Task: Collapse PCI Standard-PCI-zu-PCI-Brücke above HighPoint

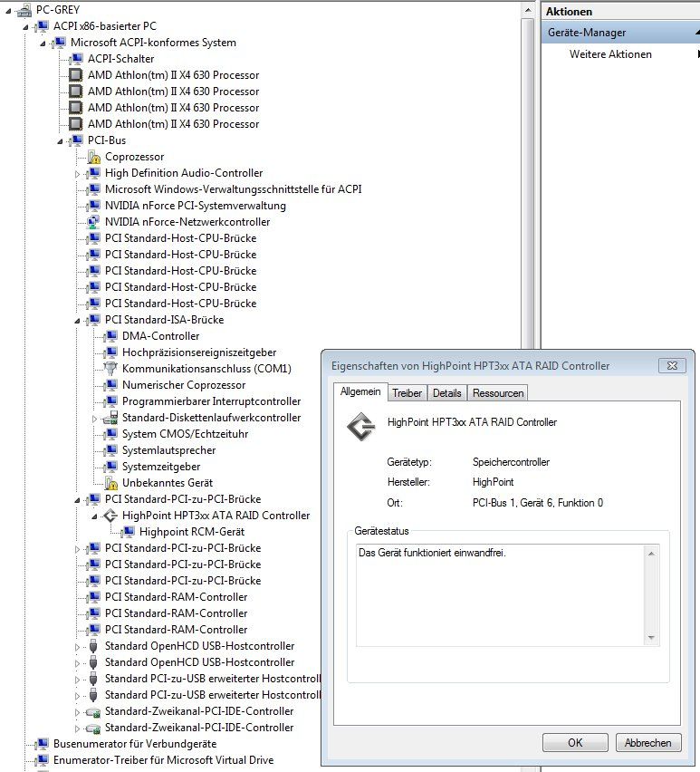Action: tap(77, 500)
